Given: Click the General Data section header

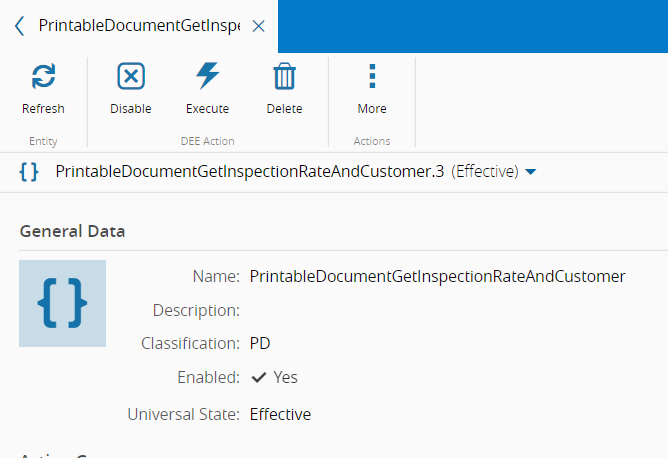Looking at the screenshot, I should pos(73,231).
